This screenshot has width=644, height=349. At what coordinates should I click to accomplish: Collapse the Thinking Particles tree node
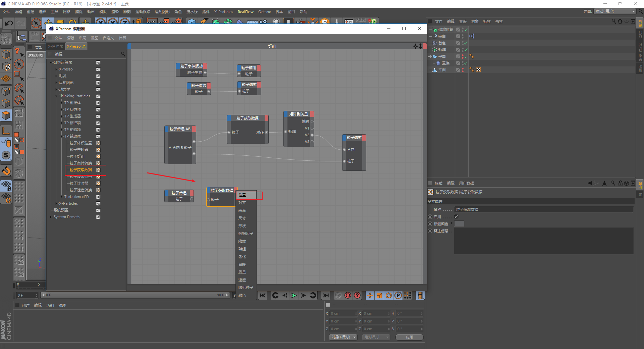click(57, 96)
